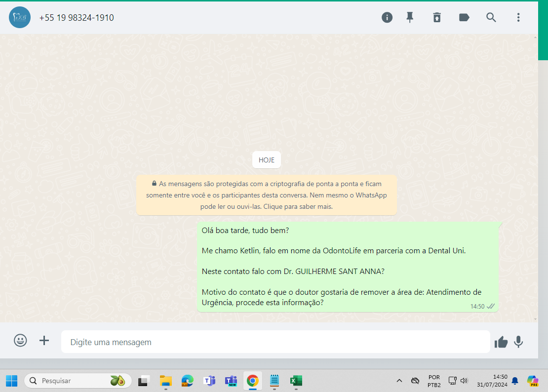The image size is (548, 392).
Task: Open notifications bell in taskbar
Action: (x=515, y=381)
